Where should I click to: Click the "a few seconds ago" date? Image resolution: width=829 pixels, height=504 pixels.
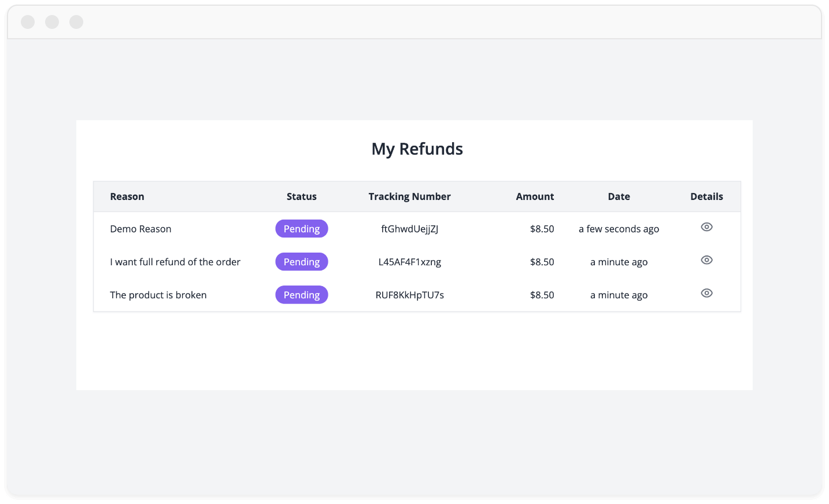point(619,229)
